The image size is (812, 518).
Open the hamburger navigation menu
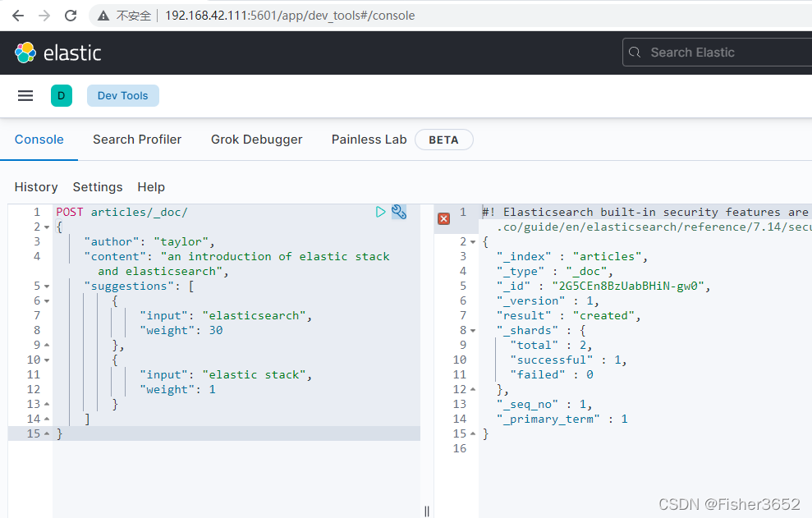[25, 96]
